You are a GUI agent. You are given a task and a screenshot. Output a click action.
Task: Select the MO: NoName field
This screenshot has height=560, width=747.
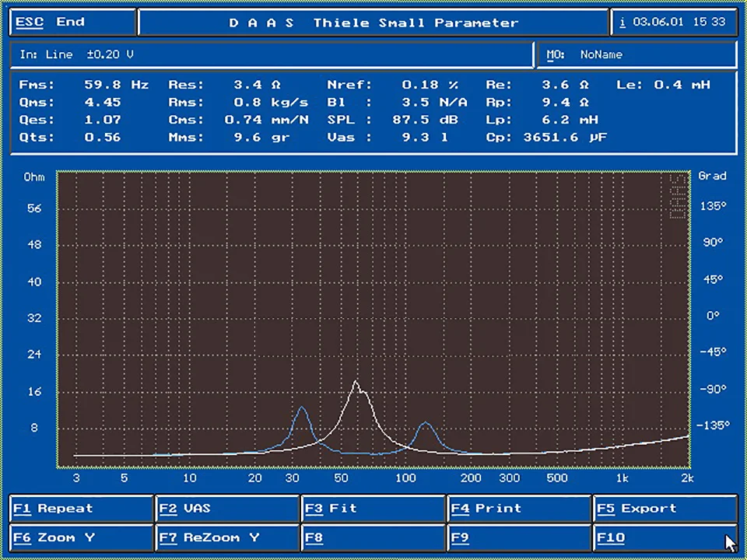pos(637,54)
